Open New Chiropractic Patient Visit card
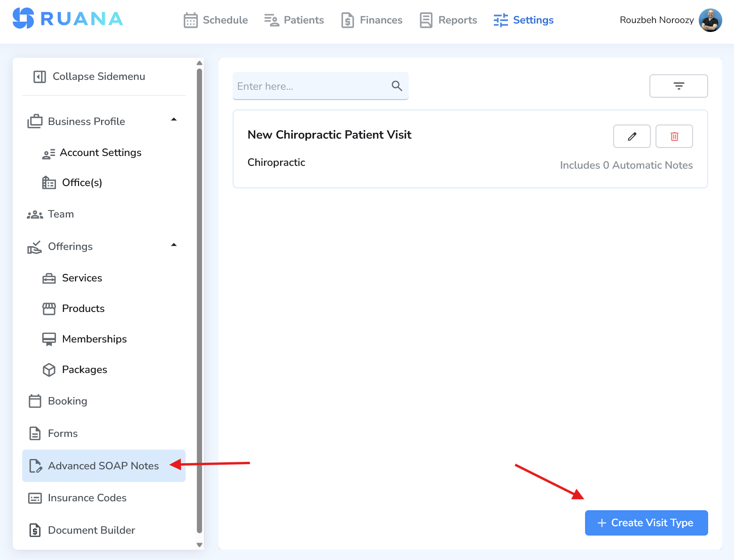Image resolution: width=734 pixels, height=560 pixels. pos(329,135)
